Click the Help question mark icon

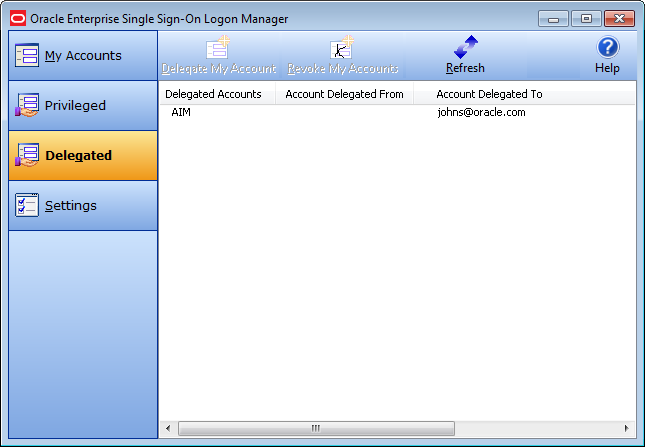point(608,47)
